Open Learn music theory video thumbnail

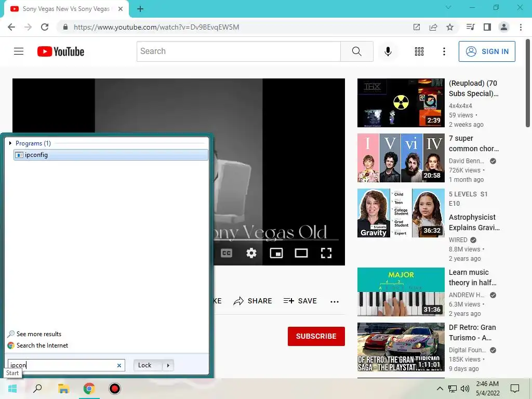[401, 292]
